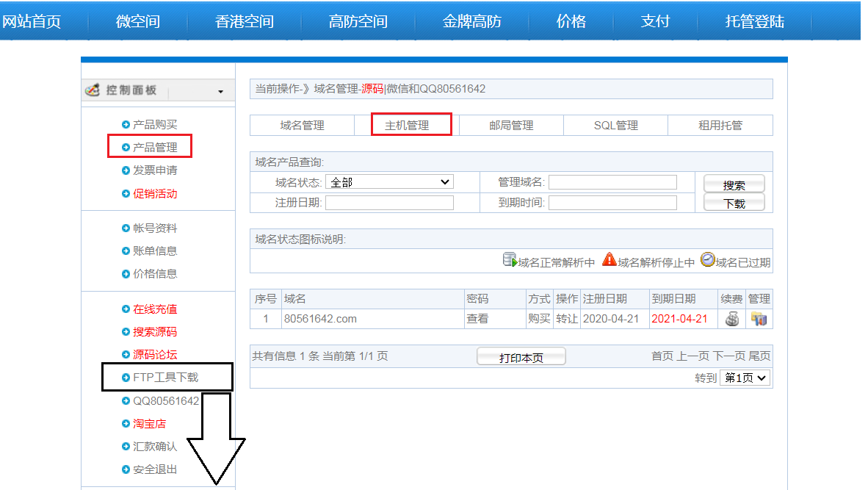
Task: Click the domain-expired clock icon
Action: [707, 260]
